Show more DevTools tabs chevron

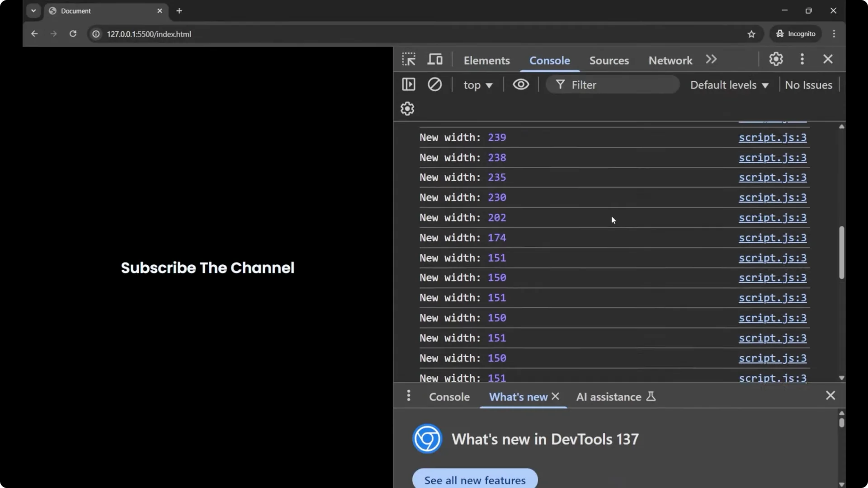point(711,60)
